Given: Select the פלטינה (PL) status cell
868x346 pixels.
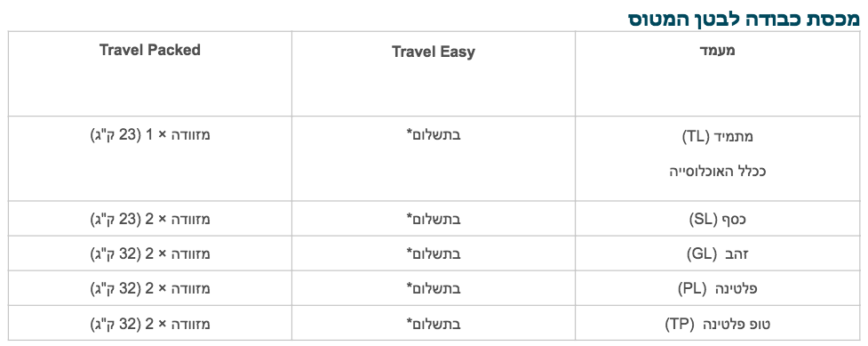Looking at the screenshot, I should pyautogui.click(x=718, y=288).
